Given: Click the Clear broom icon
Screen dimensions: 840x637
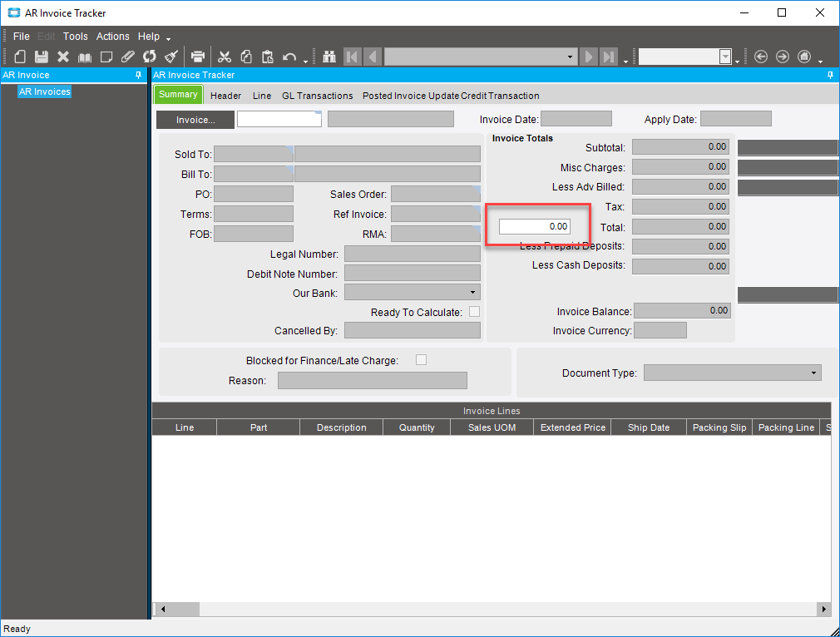Looking at the screenshot, I should (x=171, y=57).
